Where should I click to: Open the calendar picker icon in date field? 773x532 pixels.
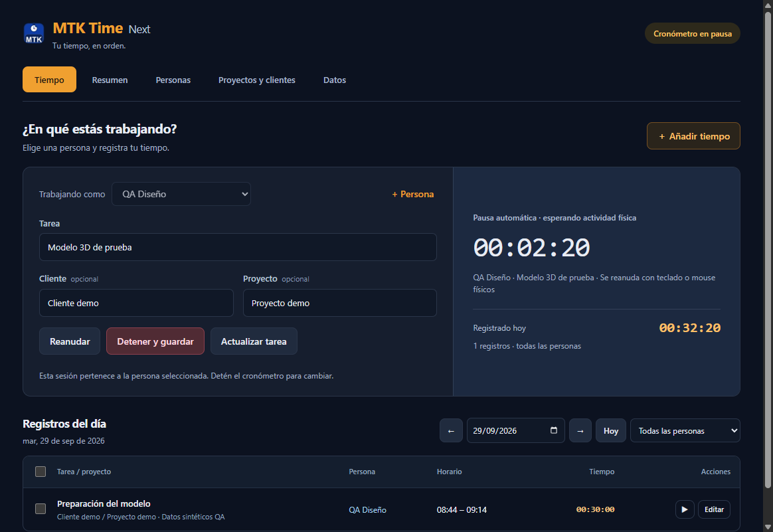(554, 430)
